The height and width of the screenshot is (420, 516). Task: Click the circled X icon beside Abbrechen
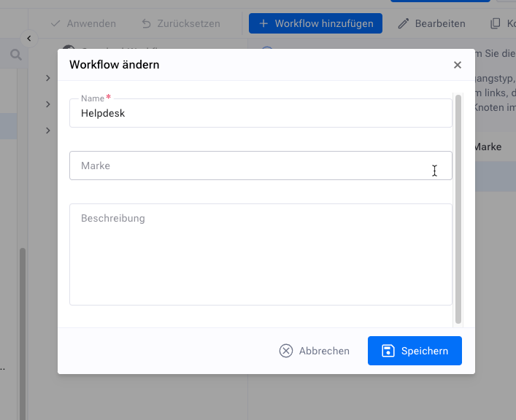coord(286,351)
